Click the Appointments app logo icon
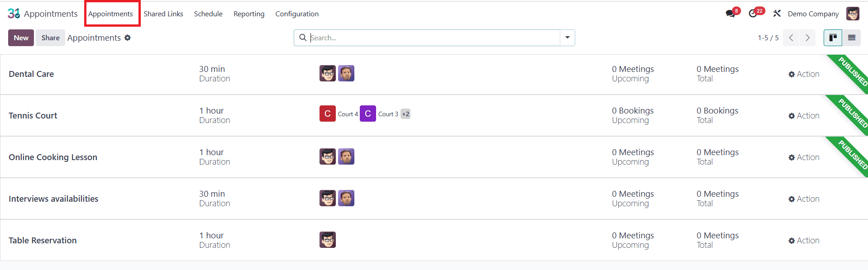This screenshot has width=868, height=270. coord(14,14)
